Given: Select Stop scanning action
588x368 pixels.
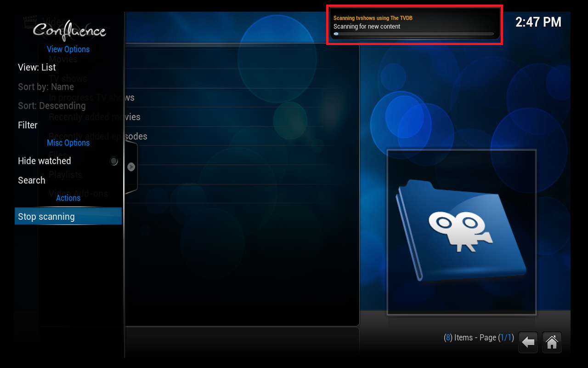Looking at the screenshot, I should 68,216.
